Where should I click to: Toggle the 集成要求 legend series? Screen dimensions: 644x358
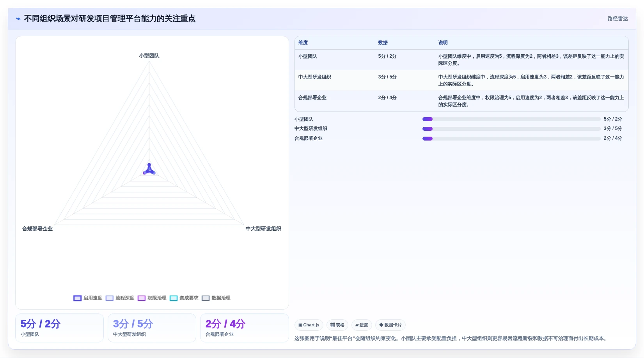point(184,298)
